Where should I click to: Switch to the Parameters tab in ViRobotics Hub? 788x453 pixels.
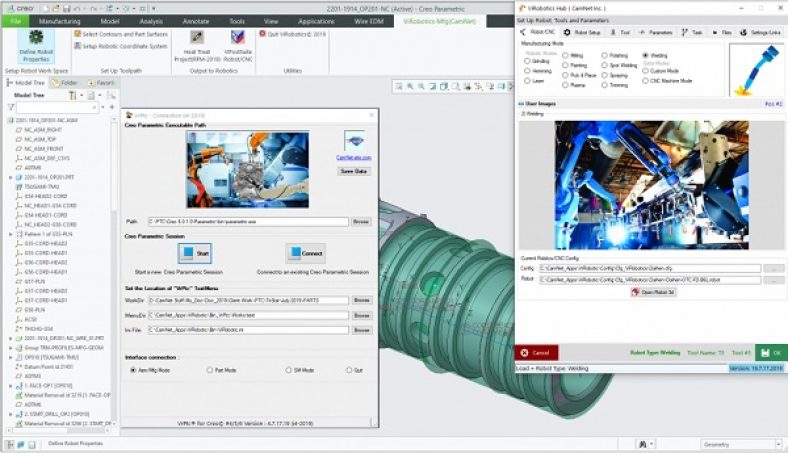[656, 32]
